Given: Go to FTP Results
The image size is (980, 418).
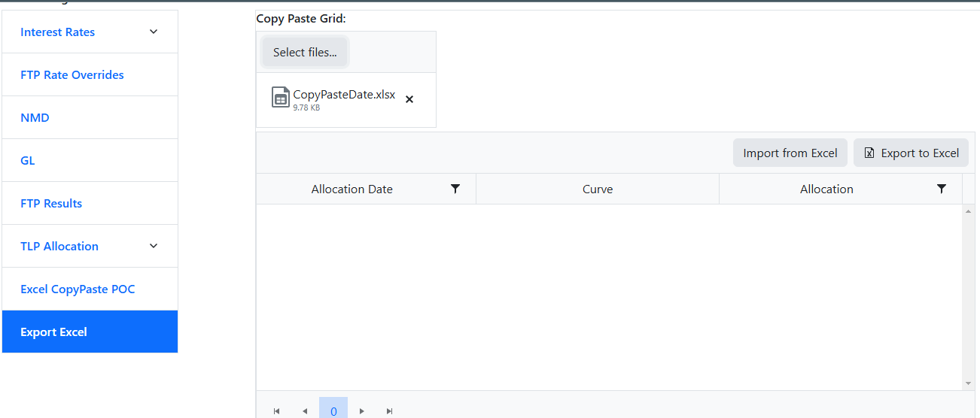Looking at the screenshot, I should (51, 204).
